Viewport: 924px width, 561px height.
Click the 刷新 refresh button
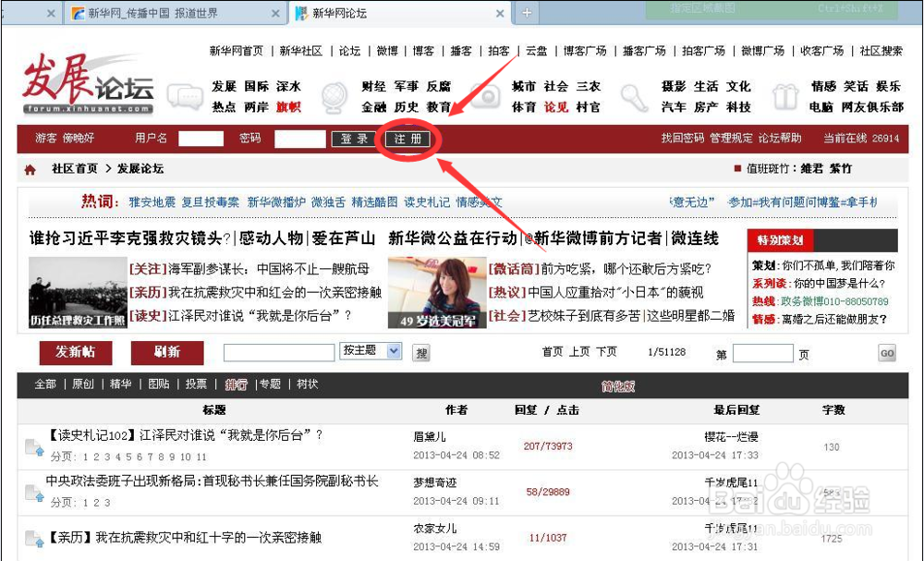(167, 352)
